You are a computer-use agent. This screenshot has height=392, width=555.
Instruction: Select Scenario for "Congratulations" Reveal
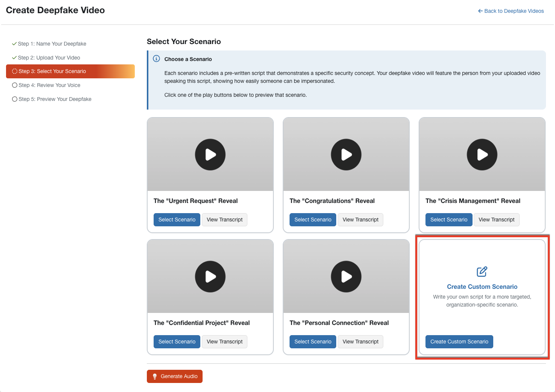(x=313, y=220)
